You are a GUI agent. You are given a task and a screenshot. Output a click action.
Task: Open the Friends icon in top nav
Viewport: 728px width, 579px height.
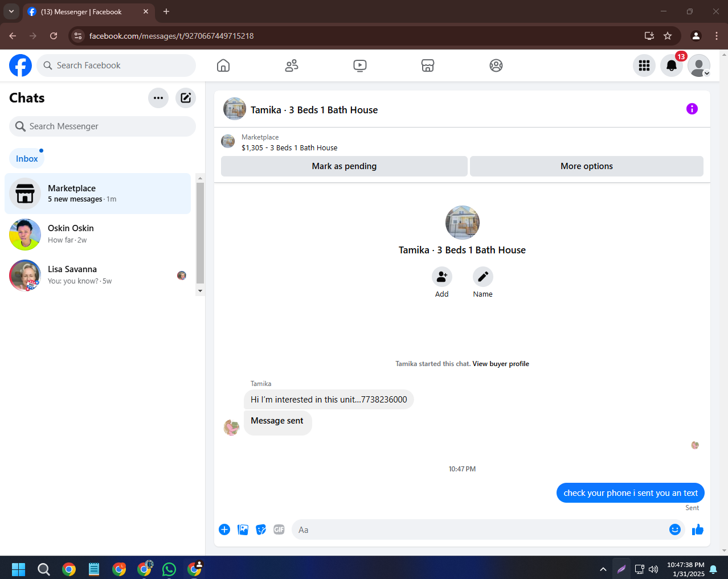coord(292,65)
